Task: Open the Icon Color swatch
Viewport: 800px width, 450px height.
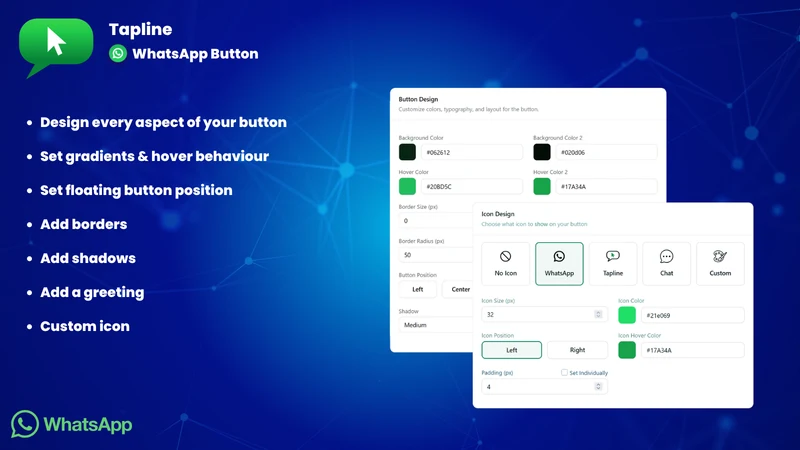Action: 627,315
